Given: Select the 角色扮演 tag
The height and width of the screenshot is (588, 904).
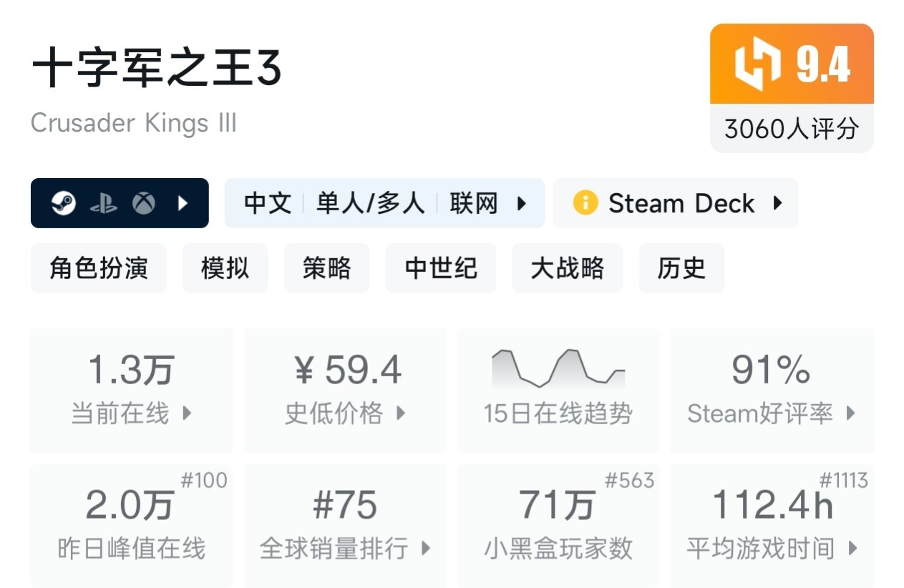Looking at the screenshot, I should 99,268.
